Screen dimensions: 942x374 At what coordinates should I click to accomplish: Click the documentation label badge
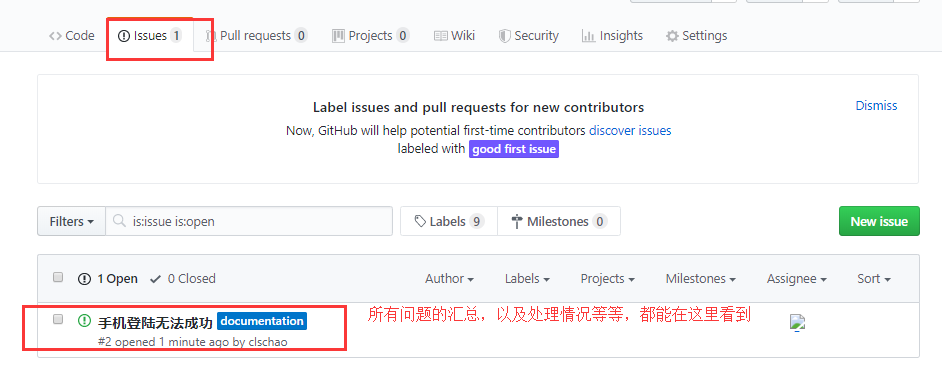[x=261, y=321]
